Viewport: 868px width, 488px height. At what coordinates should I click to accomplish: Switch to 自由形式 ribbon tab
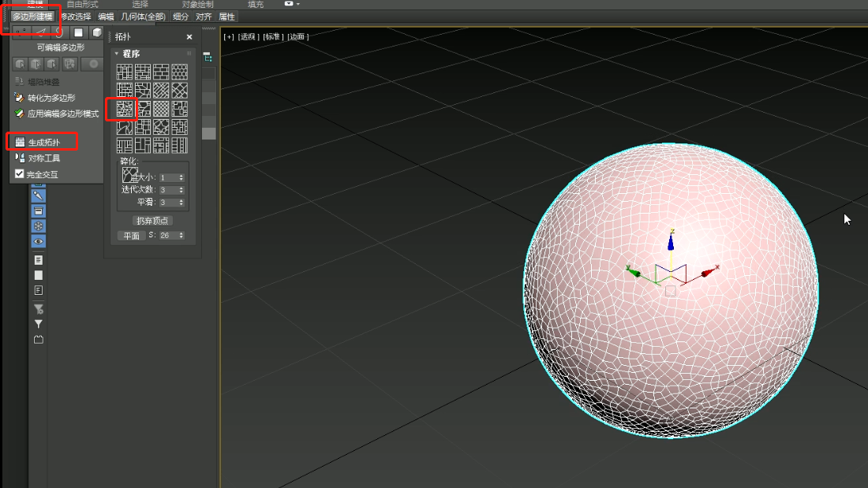click(x=83, y=4)
